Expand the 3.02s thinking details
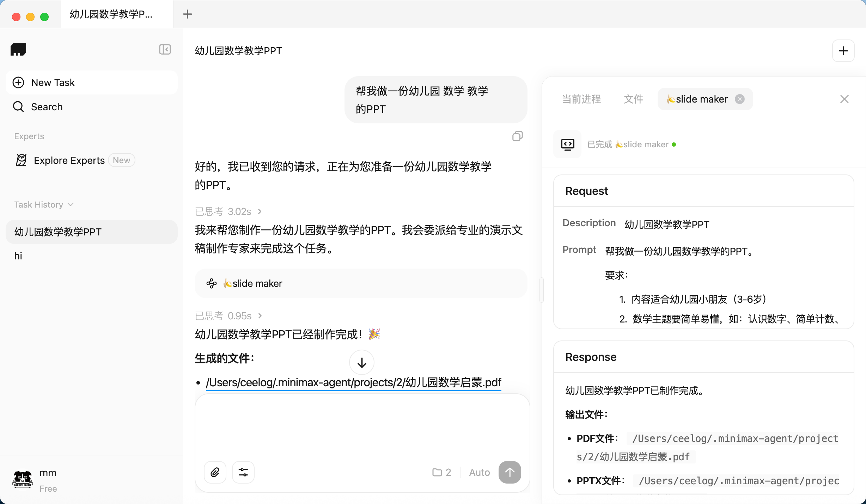 click(x=228, y=211)
